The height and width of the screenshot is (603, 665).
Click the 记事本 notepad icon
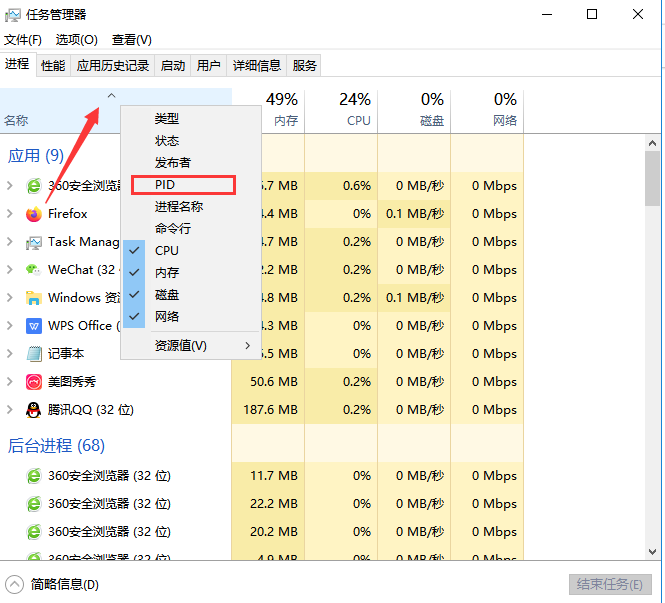[34, 354]
